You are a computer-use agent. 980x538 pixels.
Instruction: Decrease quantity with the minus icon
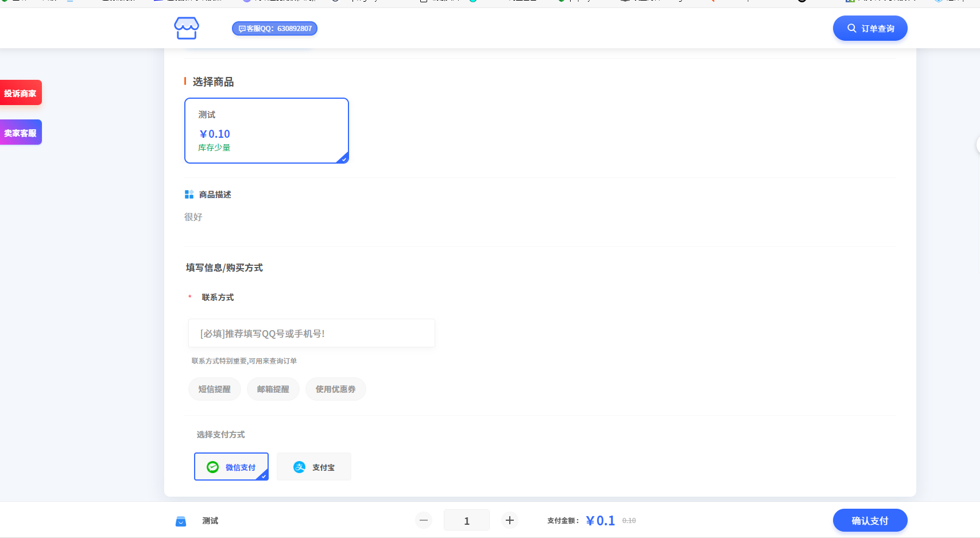[x=424, y=520]
